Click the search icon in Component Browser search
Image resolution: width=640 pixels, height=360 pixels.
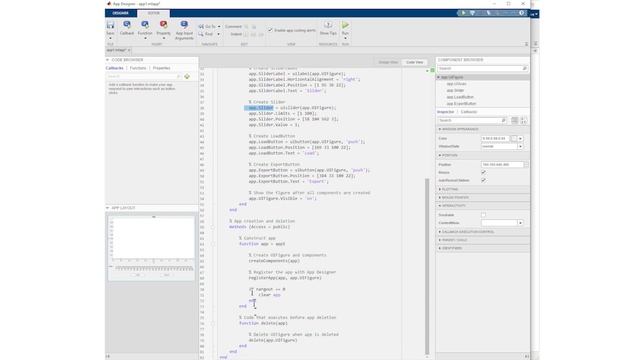click(x=524, y=69)
